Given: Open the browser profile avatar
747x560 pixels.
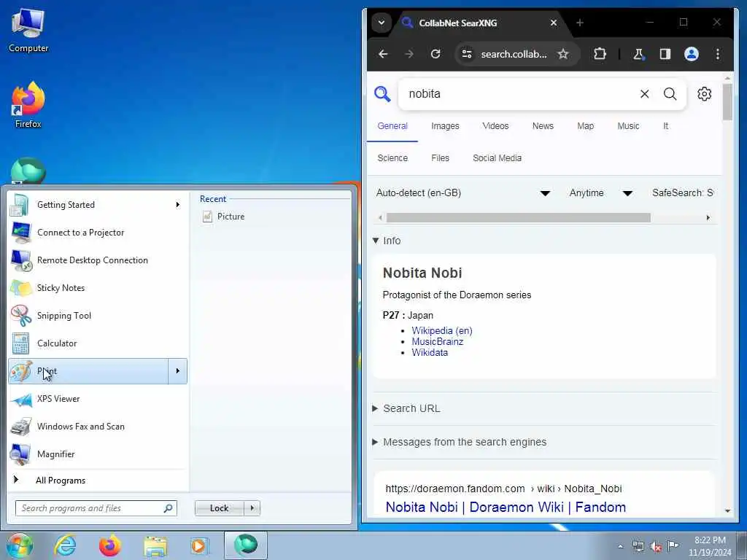Looking at the screenshot, I should click(x=692, y=54).
